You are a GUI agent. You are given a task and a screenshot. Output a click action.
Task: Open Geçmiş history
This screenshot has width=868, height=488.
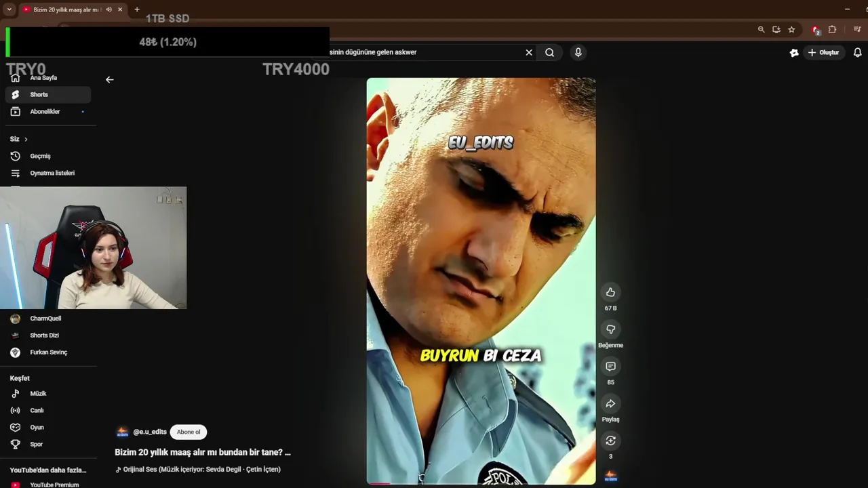47,156
